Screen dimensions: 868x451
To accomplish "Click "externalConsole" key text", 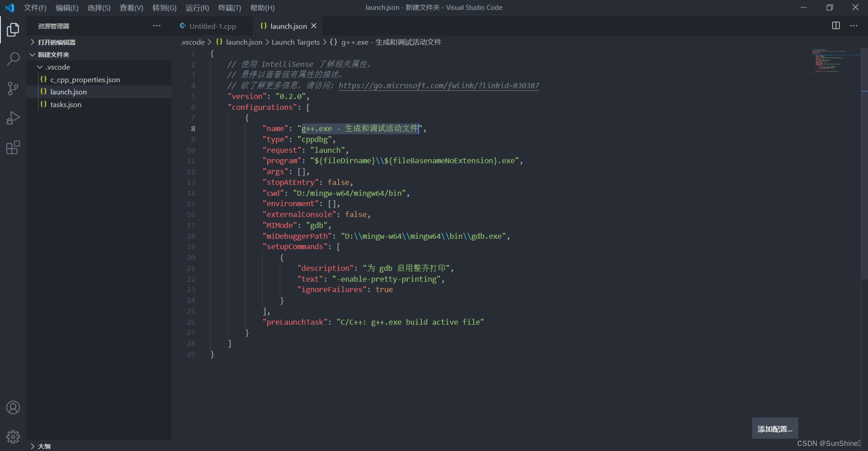I will point(299,214).
